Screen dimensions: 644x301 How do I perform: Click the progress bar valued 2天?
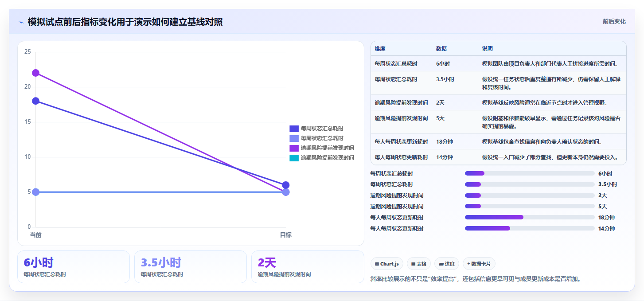click(530, 195)
